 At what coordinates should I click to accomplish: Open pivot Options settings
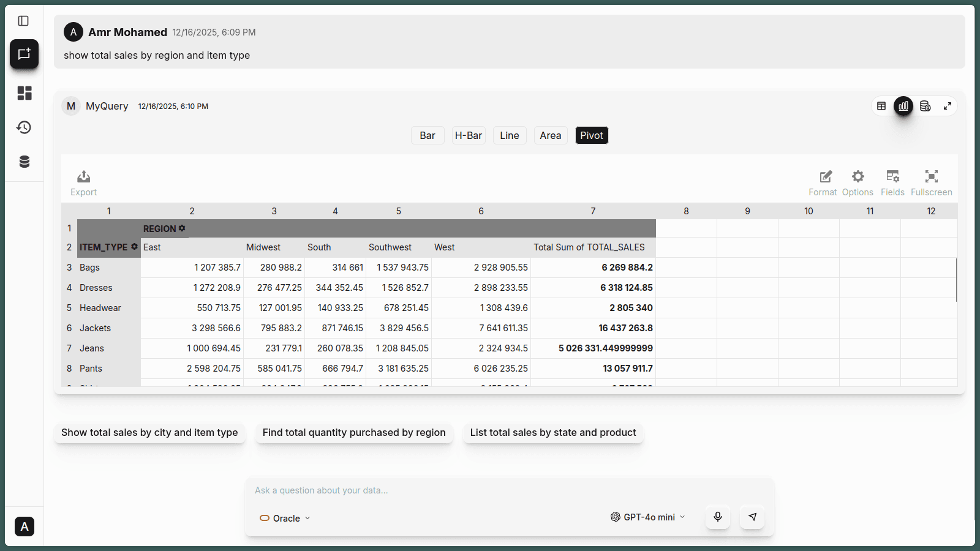click(x=858, y=182)
